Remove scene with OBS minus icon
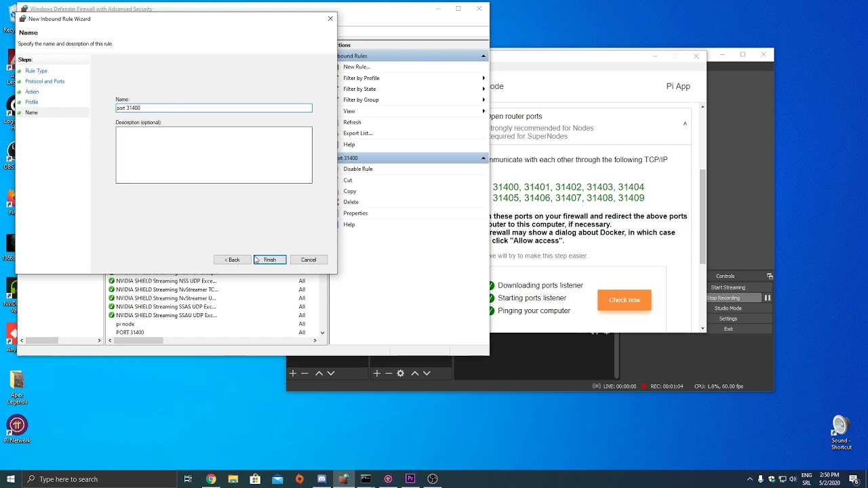Viewport: 868px width, 488px height. [304, 373]
